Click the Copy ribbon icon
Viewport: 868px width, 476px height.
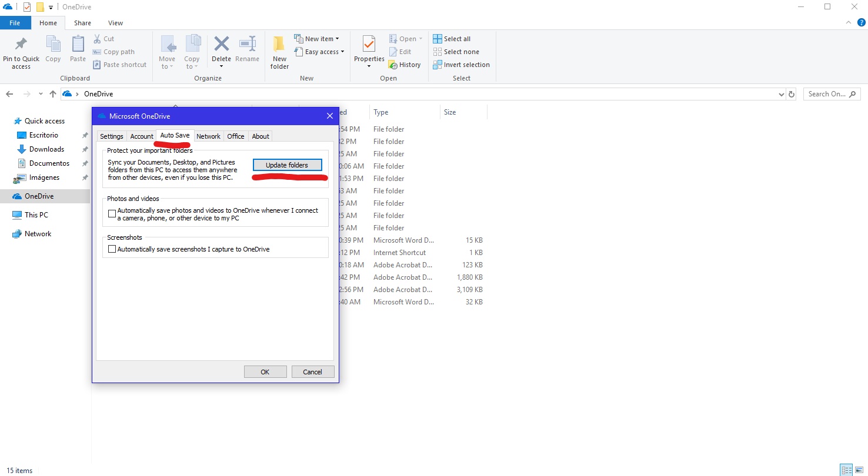pyautogui.click(x=53, y=49)
